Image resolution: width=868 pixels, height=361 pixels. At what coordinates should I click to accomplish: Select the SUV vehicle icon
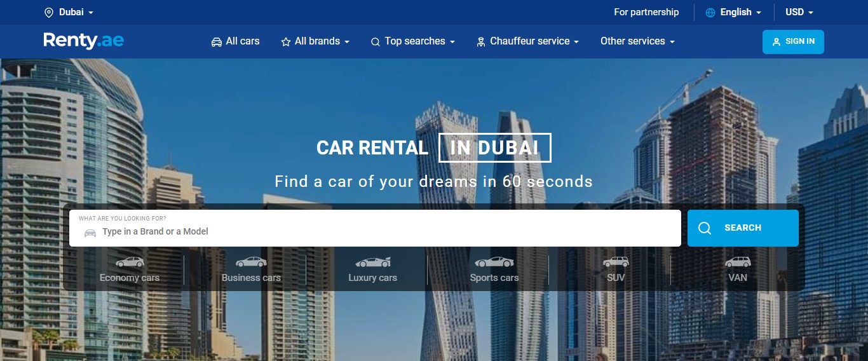click(616, 262)
